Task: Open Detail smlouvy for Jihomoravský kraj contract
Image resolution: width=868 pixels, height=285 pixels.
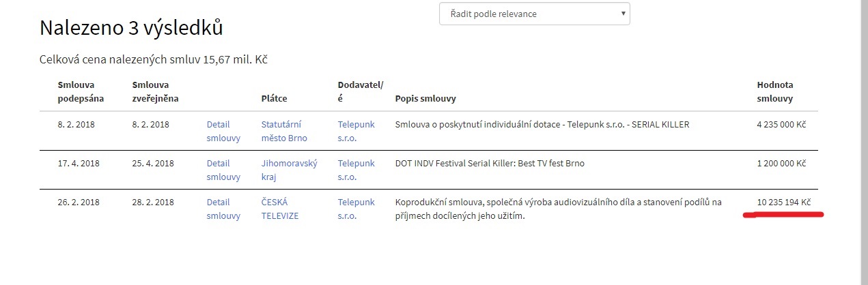Action: [223, 170]
